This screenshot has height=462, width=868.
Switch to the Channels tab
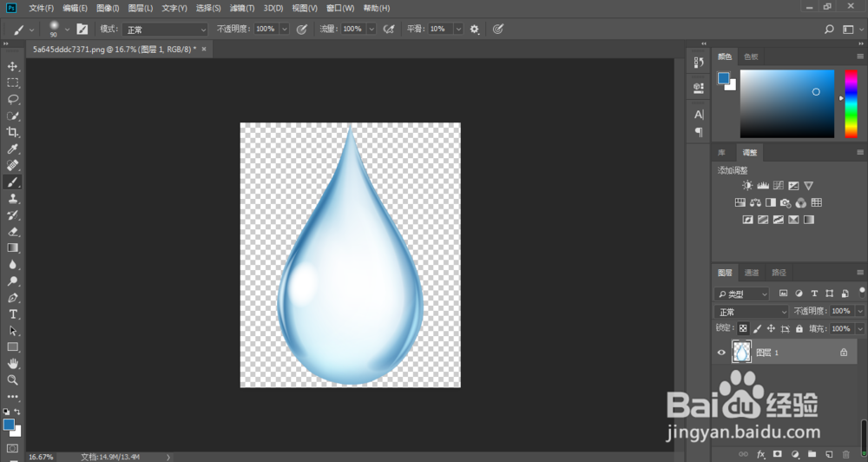click(x=751, y=273)
